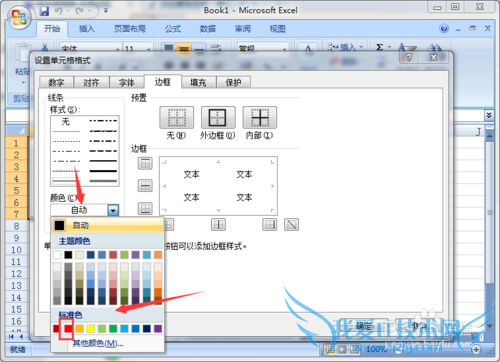Expand the formula bar chevron
Screen dimensions: 500x362
(489, 115)
